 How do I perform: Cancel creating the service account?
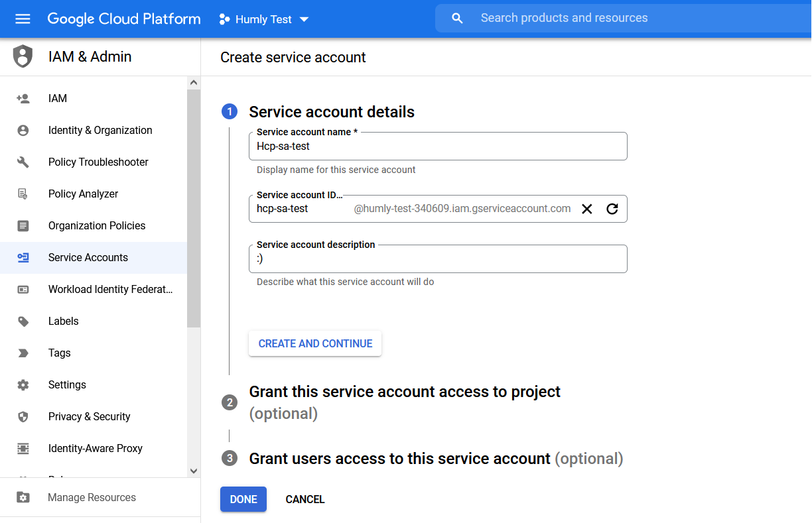click(304, 499)
